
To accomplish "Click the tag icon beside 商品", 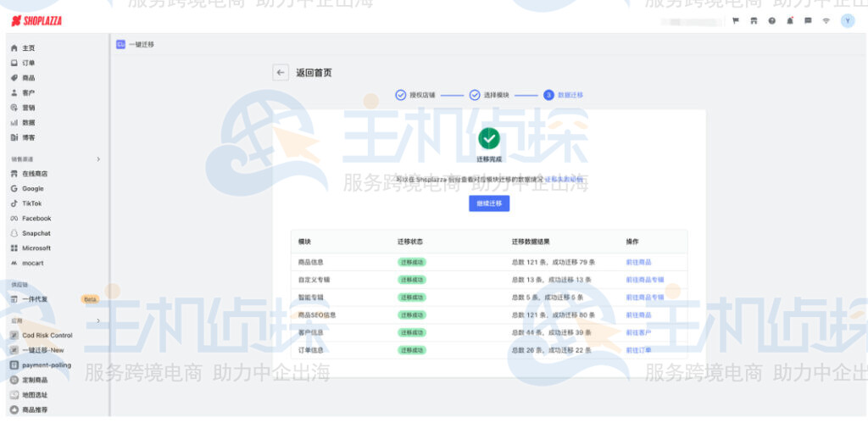I will click(x=14, y=78).
